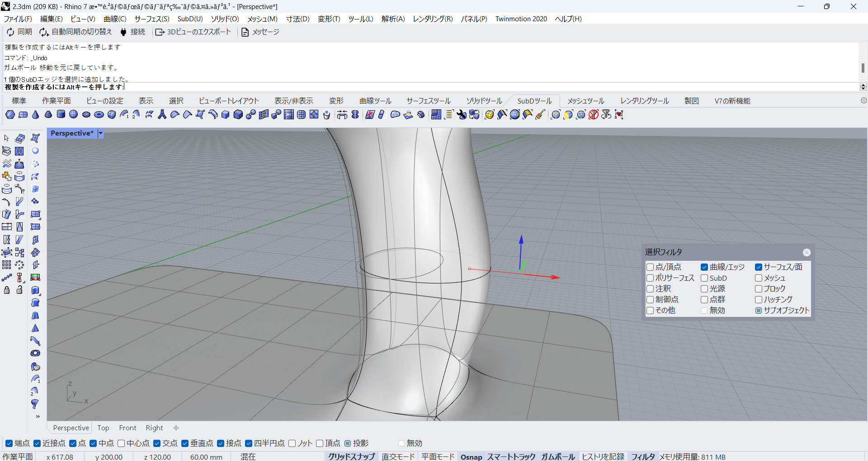Switch to the Right viewport tab

click(x=154, y=428)
